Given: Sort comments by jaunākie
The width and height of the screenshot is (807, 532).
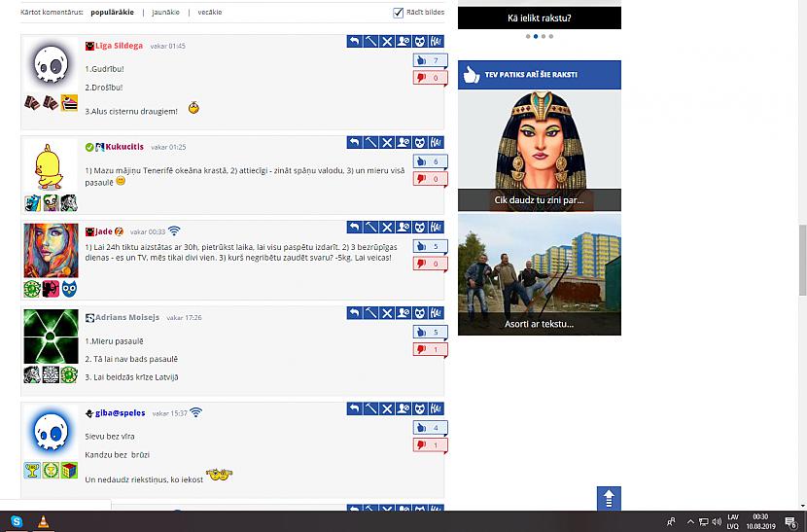Looking at the screenshot, I should [x=165, y=13].
